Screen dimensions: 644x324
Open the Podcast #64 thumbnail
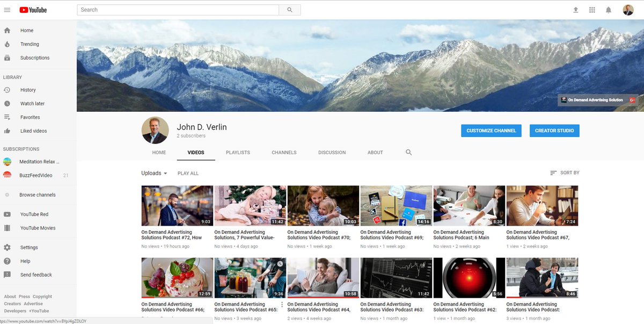click(x=323, y=278)
